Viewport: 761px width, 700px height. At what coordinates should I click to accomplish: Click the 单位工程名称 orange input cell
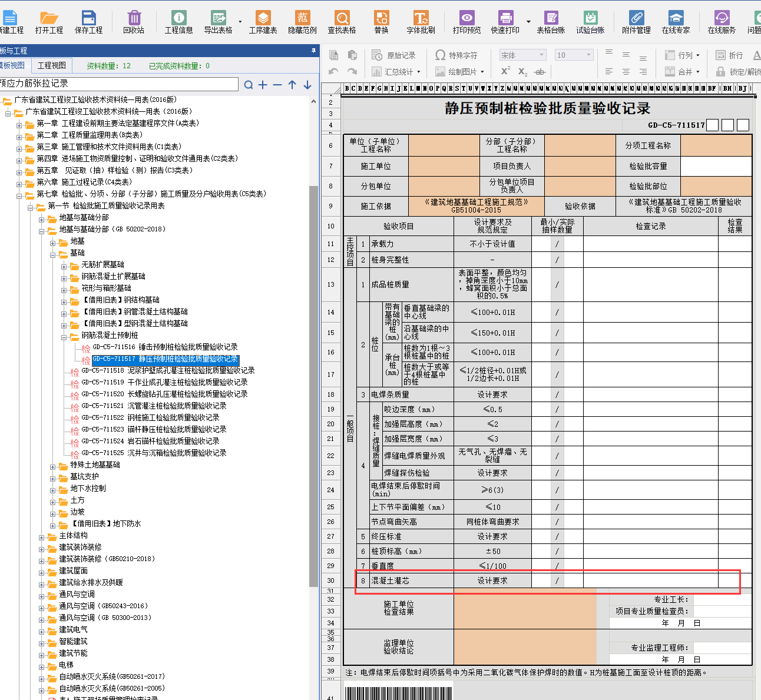point(444,145)
